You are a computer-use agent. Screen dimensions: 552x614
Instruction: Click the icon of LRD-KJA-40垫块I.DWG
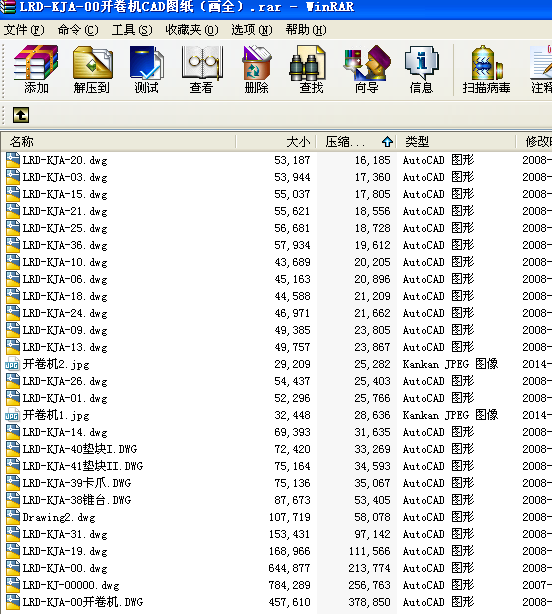point(13,449)
